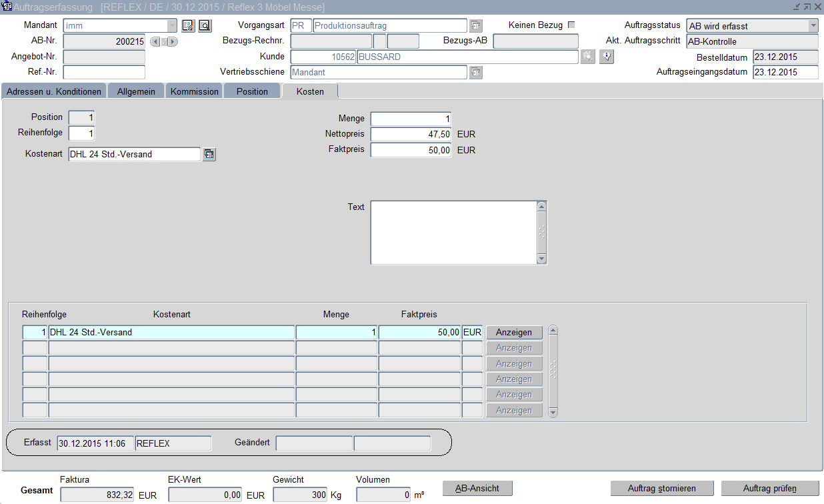The width and height of the screenshot is (824, 504).
Task: Go to the previous AB-Nr. record arrow
Action: pyautogui.click(x=155, y=42)
